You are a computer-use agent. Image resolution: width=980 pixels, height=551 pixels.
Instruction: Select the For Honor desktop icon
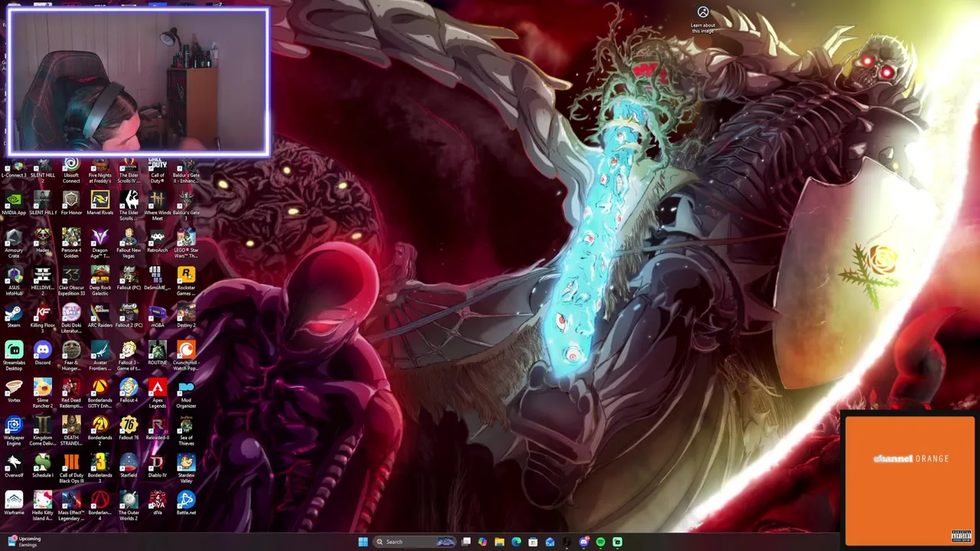click(71, 204)
